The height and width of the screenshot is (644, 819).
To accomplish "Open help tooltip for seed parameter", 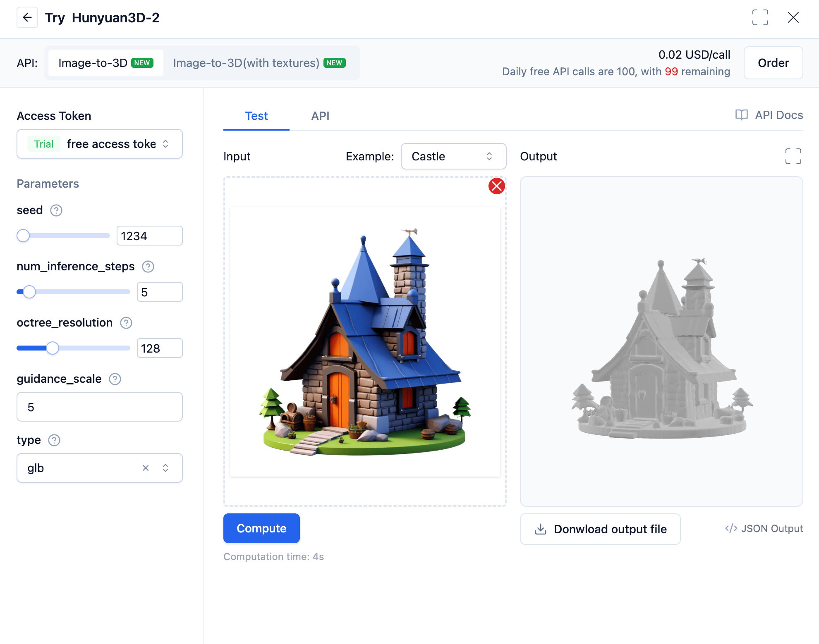I will (56, 210).
